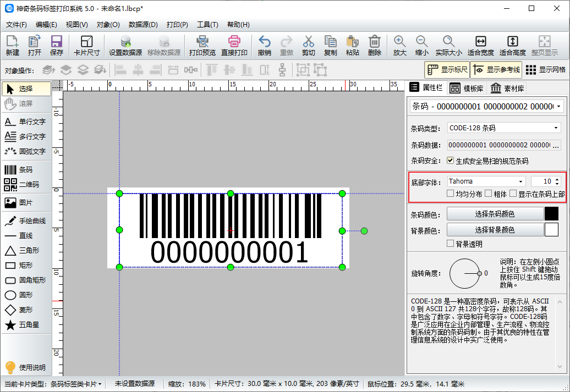Select the 选择 pointer tool
The height and width of the screenshot is (392, 570).
click(x=26, y=89)
